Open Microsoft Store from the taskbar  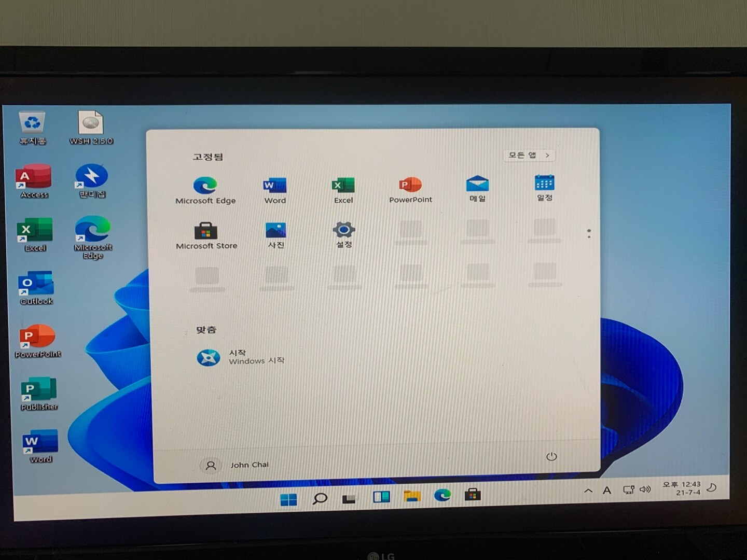tap(472, 495)
